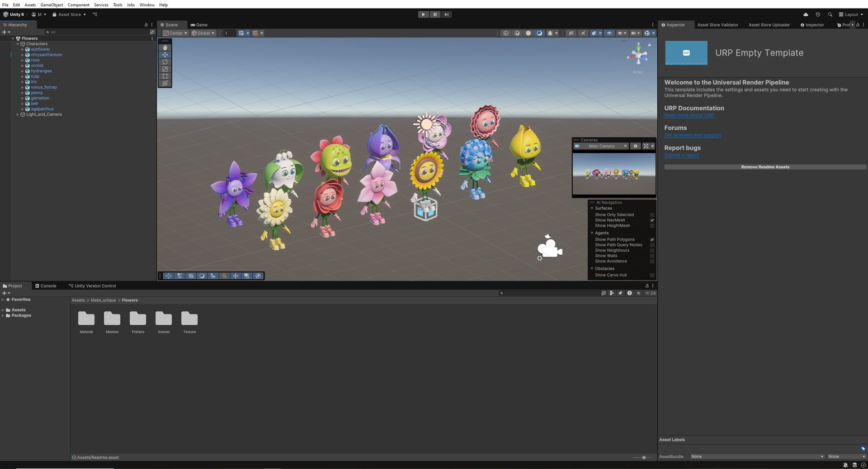Open the Global handle rotation dropdown
This screenshot has height=469, width=868.
pyautogui.click(x=203, y=33)
